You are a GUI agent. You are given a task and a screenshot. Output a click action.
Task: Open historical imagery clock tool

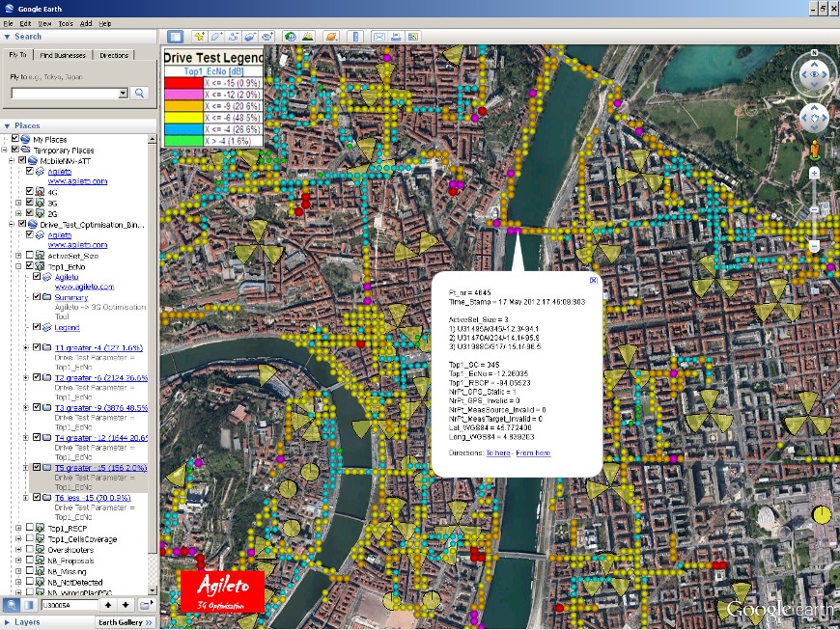[x=291, y=37]
